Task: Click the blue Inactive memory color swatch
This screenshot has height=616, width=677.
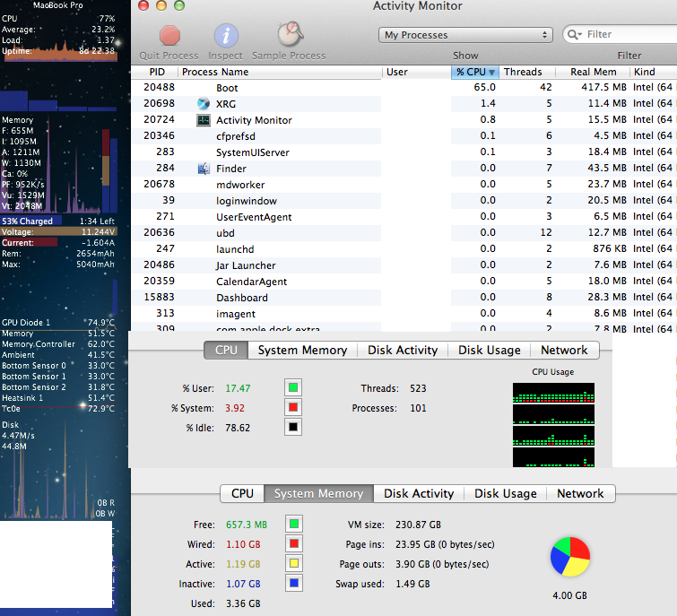Action: [294, 584]
